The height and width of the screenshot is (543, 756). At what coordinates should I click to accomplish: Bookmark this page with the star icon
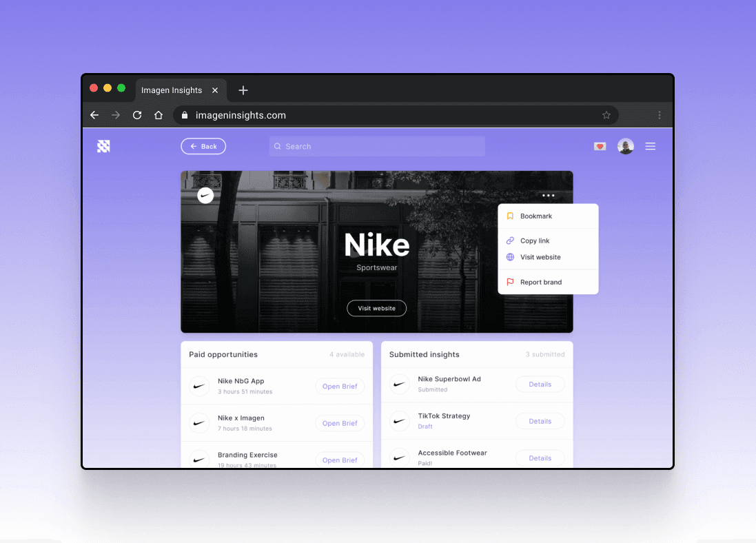coord(606,115)
